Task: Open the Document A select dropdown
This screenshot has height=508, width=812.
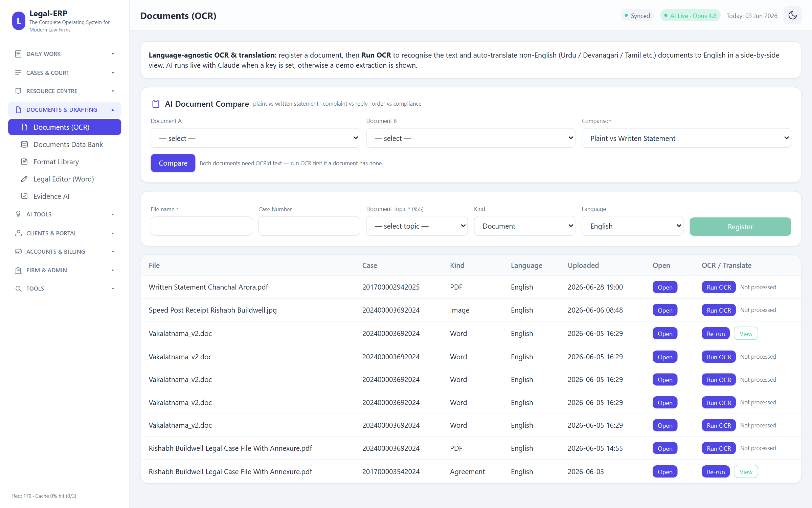Action: pos(255,138)
